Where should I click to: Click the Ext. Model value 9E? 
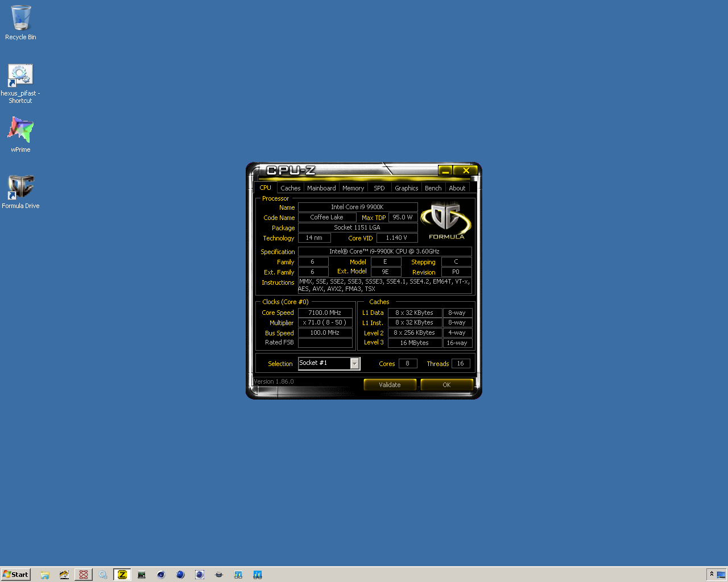[x=386, y=272]
